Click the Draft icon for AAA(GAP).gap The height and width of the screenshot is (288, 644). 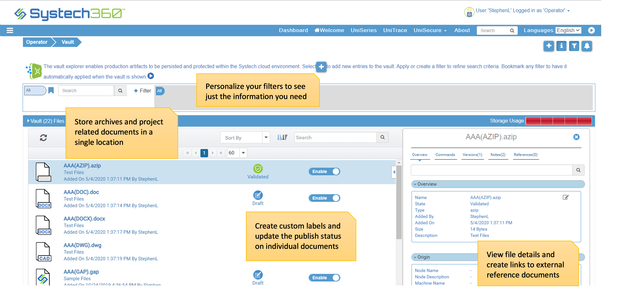pyautogui.click(x=258, y=275)
